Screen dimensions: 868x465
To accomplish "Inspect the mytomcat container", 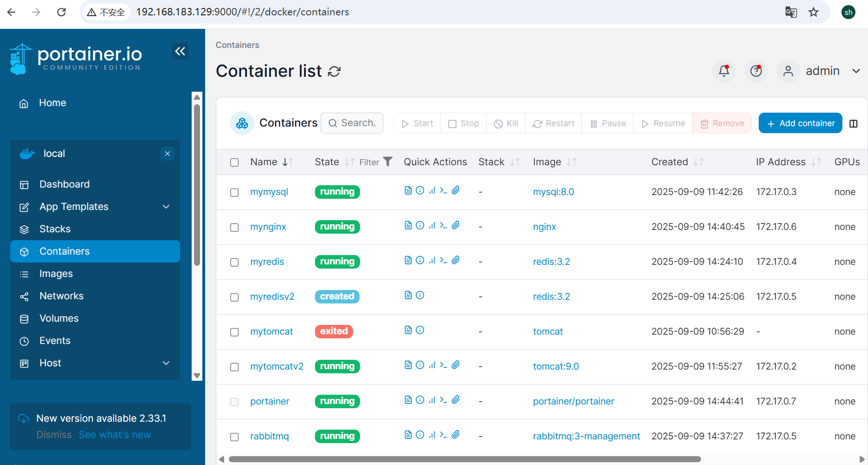I will click(420, 330).
